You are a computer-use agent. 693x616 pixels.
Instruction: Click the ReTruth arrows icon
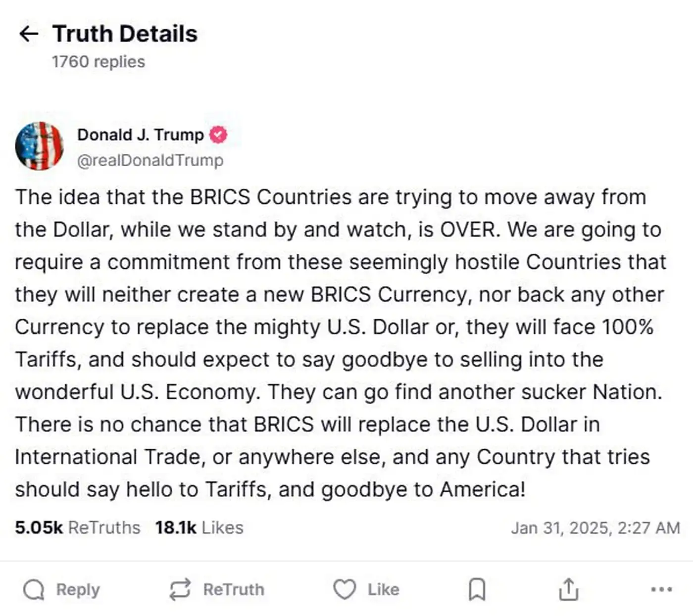click(180, 589)
